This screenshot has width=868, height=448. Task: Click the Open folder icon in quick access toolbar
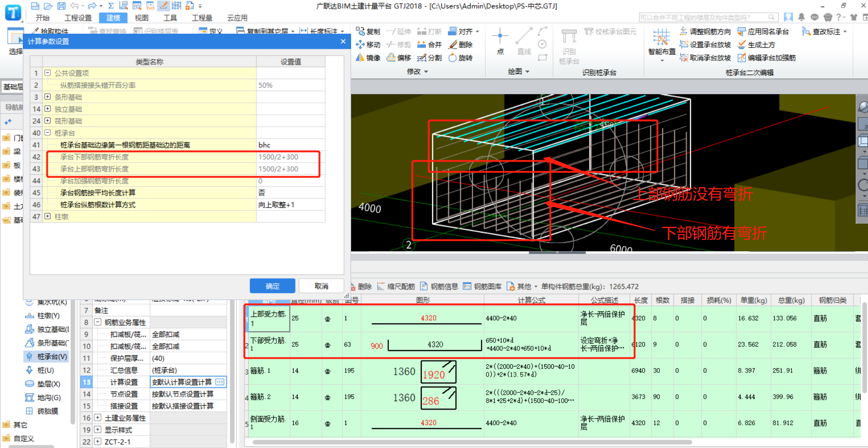click(x=48, y=6)
